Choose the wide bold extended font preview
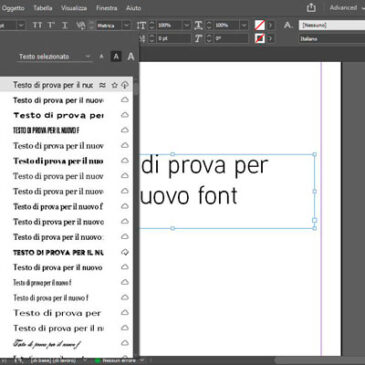This screenshot has width=365, height=365. coord(58,115)
